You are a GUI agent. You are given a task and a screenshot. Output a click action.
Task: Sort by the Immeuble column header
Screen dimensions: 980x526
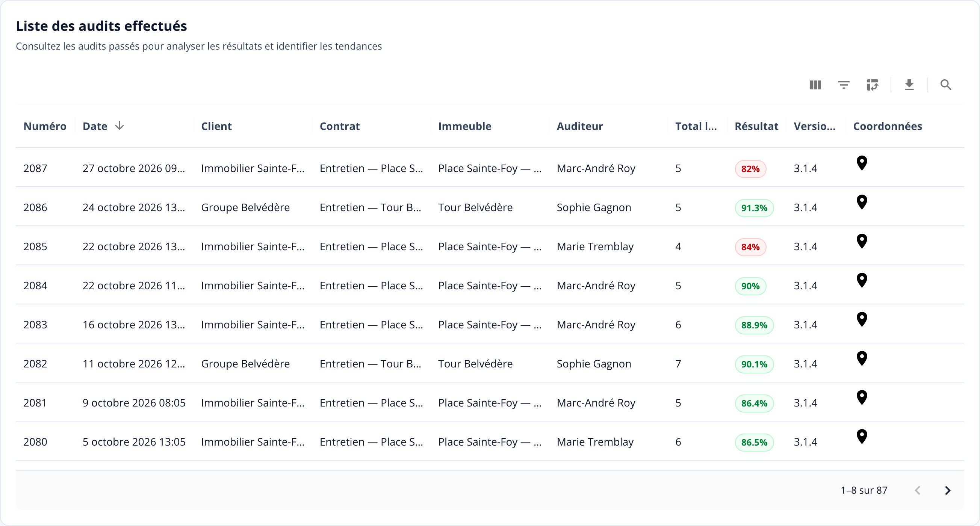tap(465, 126)
